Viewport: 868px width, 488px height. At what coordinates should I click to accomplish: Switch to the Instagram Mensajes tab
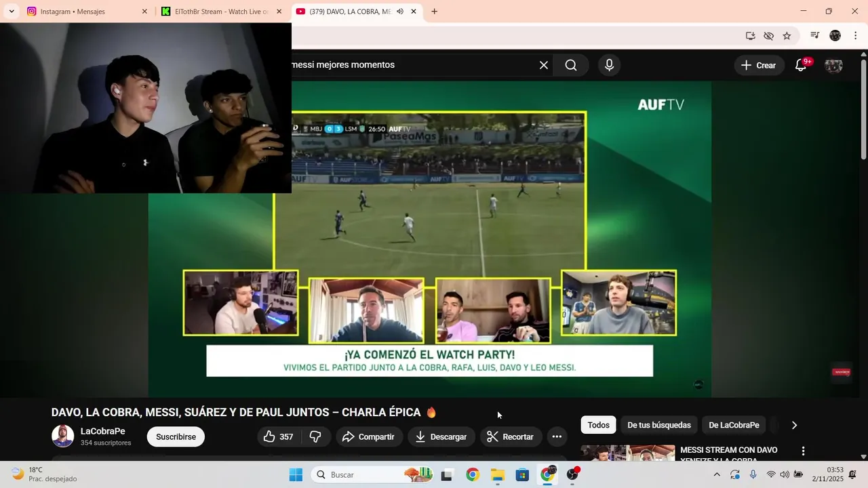[x=87, y=12]
